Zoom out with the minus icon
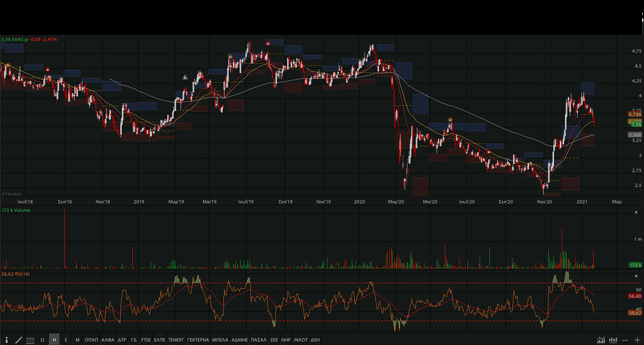This screenshot has width=644, height=345. tap(625, 340)
